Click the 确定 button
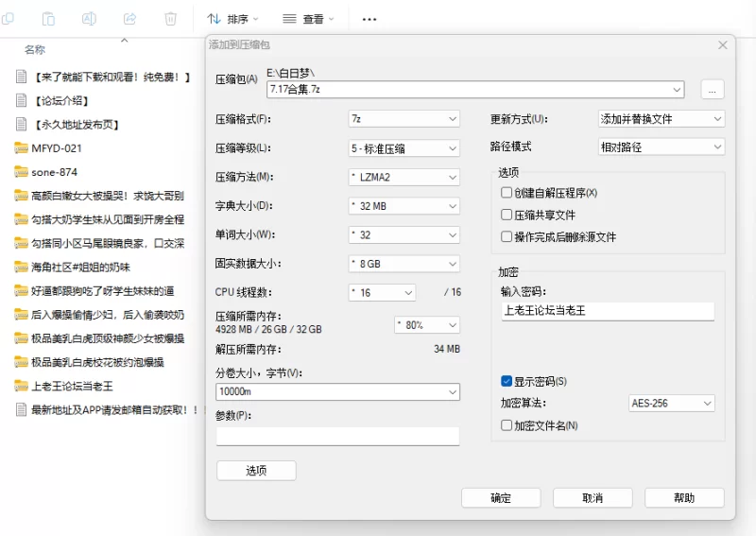The image size is (756, 536). pyautogui.click(x=501, y=498)
